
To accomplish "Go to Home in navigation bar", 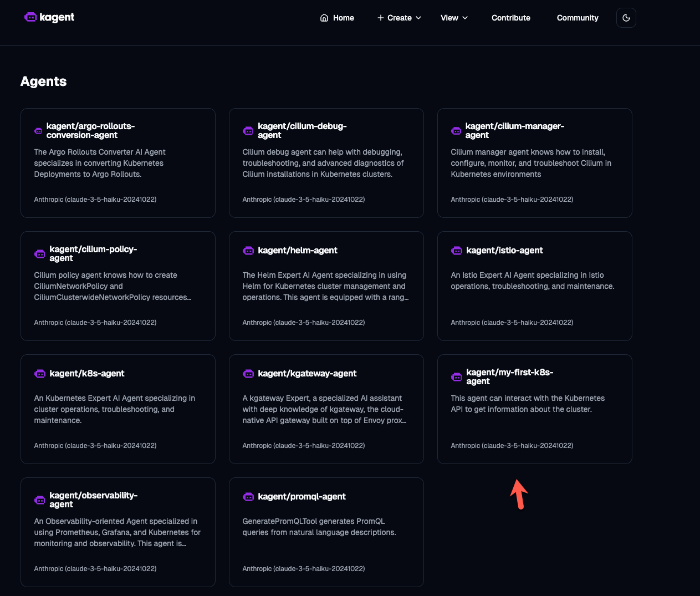I will pos(337,18).
